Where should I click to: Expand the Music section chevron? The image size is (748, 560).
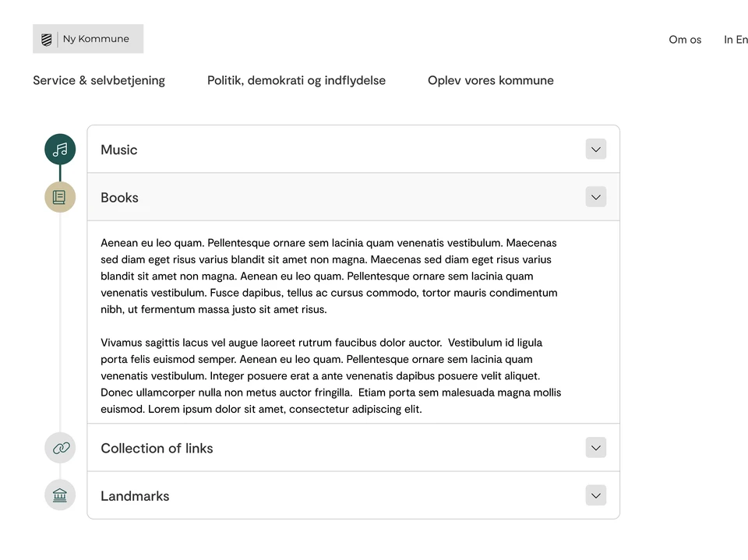(x=596, y=150)
